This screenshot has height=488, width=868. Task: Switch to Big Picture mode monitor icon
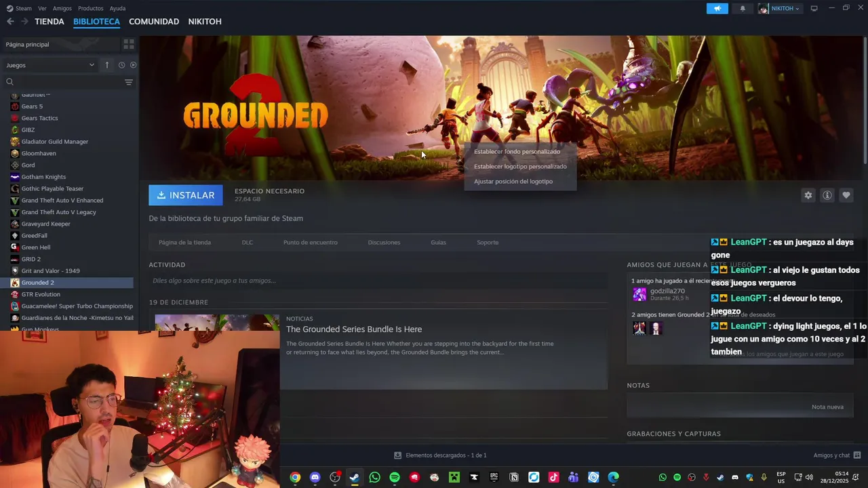[x=814, y=9]
